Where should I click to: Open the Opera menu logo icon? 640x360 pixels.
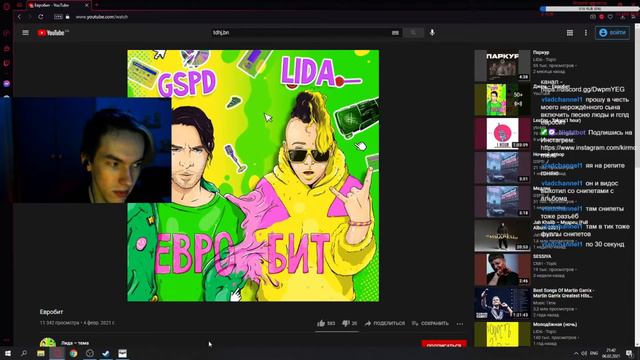point(6,6)
